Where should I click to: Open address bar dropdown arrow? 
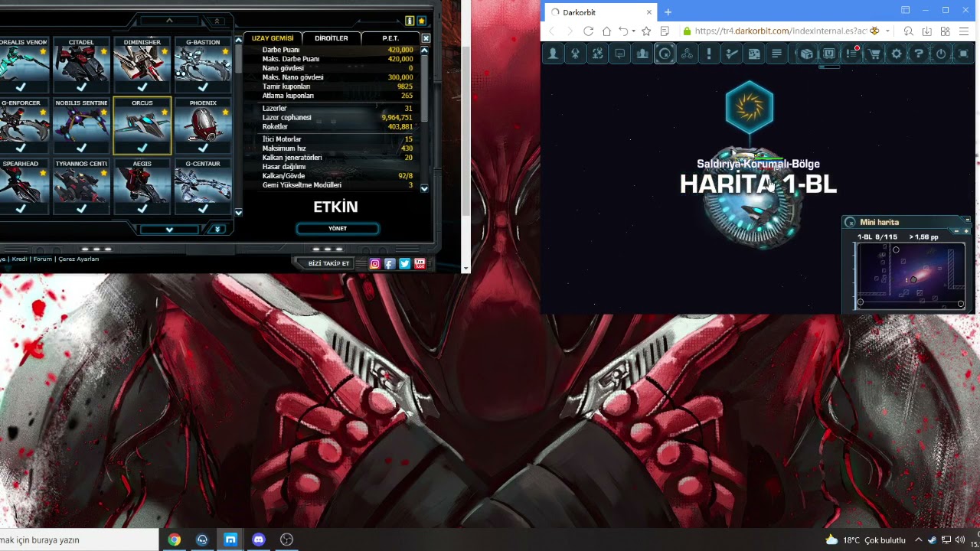click(887, 31)
